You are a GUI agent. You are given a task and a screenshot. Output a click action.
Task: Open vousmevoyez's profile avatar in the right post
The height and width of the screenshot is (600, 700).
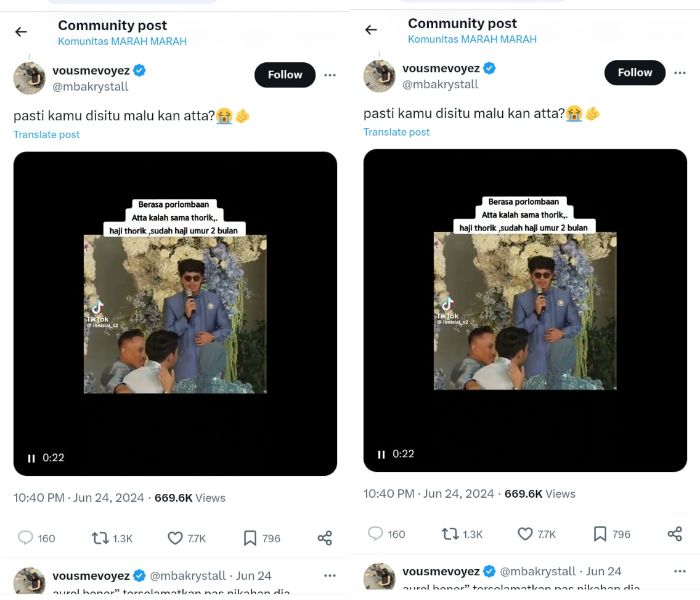click(x=379, y=76)
